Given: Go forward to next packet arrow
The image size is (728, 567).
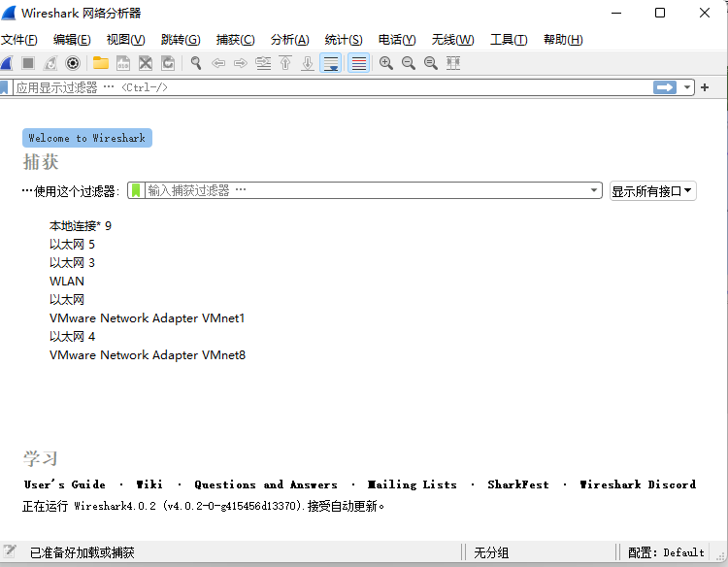Looking at the screenshot, I should tap(241, 63).
